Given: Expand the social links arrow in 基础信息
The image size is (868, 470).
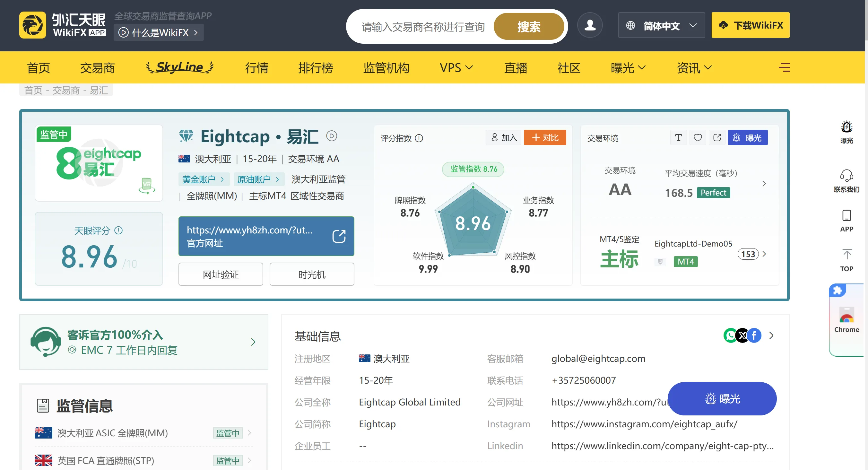Looking at the screenshot, I should click(x=771, y=335).
